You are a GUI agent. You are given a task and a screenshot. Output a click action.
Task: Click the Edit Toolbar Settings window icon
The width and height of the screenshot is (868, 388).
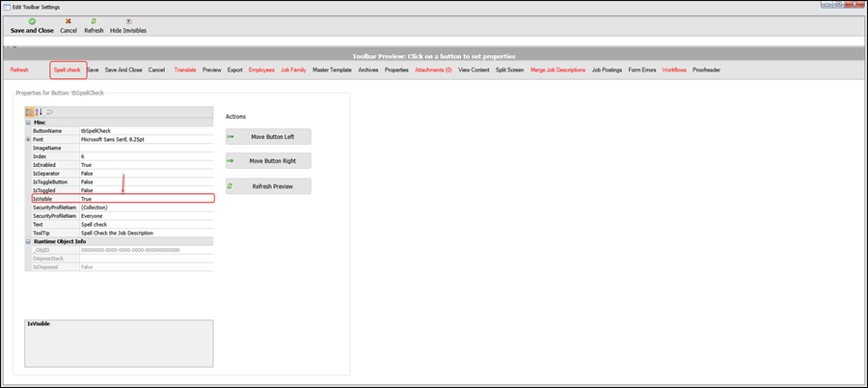[7, 7]
